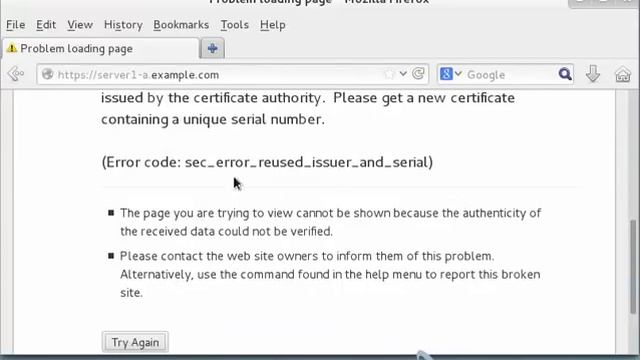Reload the current page
This screenshot has width=640, height=360.
(418, 74)
